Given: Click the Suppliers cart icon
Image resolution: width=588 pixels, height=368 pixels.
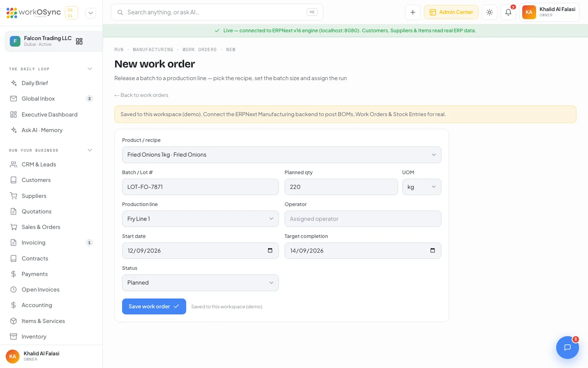Looking at the screenshot, I should click(x=13, y=196).
